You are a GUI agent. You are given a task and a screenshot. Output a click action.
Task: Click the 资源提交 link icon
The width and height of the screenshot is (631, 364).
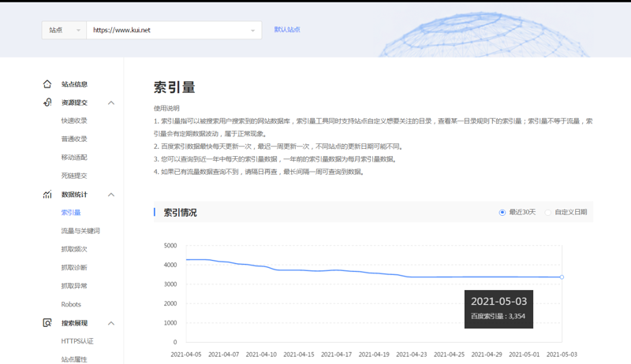[x=47, y=102]
